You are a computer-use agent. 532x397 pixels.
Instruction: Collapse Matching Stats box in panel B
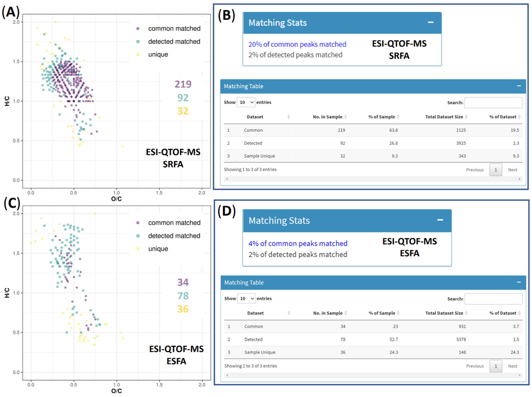430,22
